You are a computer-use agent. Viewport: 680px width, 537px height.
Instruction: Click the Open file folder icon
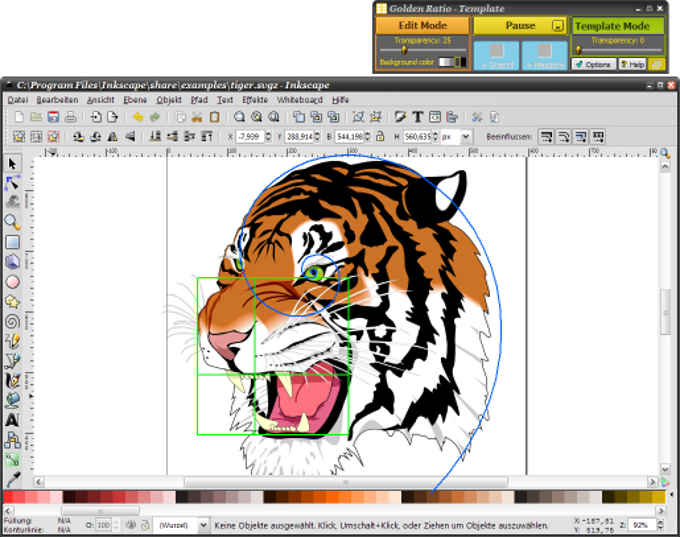pyautogui.click(x=36, y=117)
